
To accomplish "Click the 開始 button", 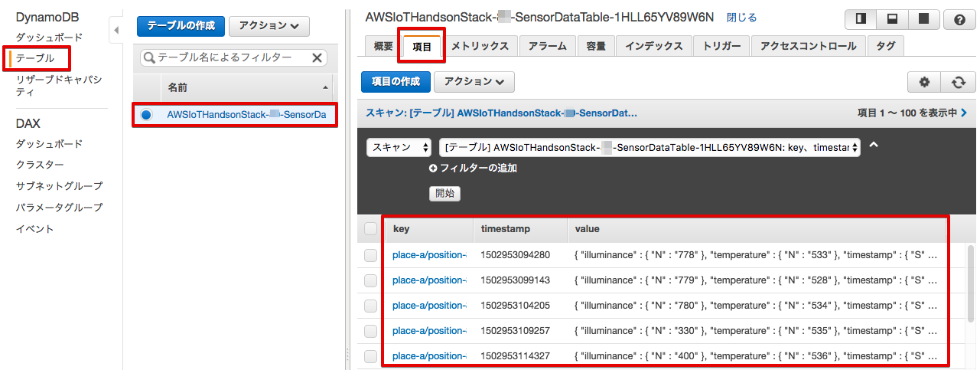I will tap(444, 193).
